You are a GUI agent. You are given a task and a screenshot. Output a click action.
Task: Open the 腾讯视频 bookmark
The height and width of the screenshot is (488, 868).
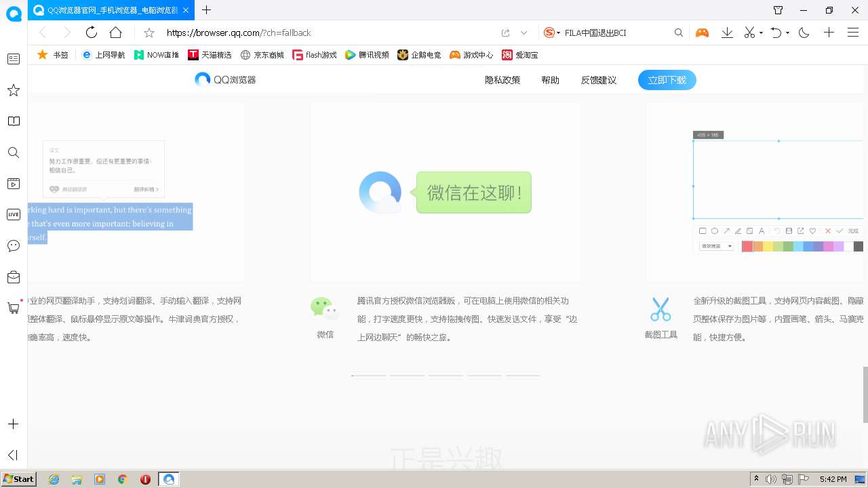[367, 55]
